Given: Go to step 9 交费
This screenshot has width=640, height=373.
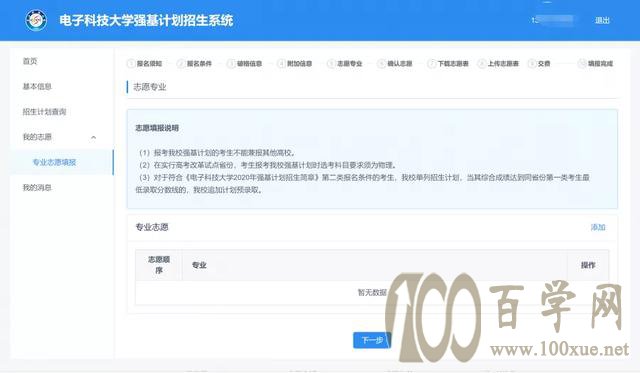Looking at the screenshot, I should [x=539, y=64].
